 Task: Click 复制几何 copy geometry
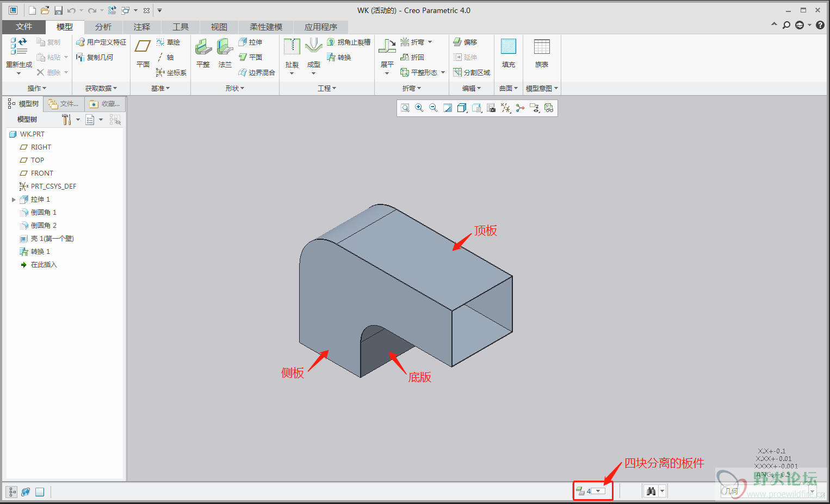pos(95,57)
